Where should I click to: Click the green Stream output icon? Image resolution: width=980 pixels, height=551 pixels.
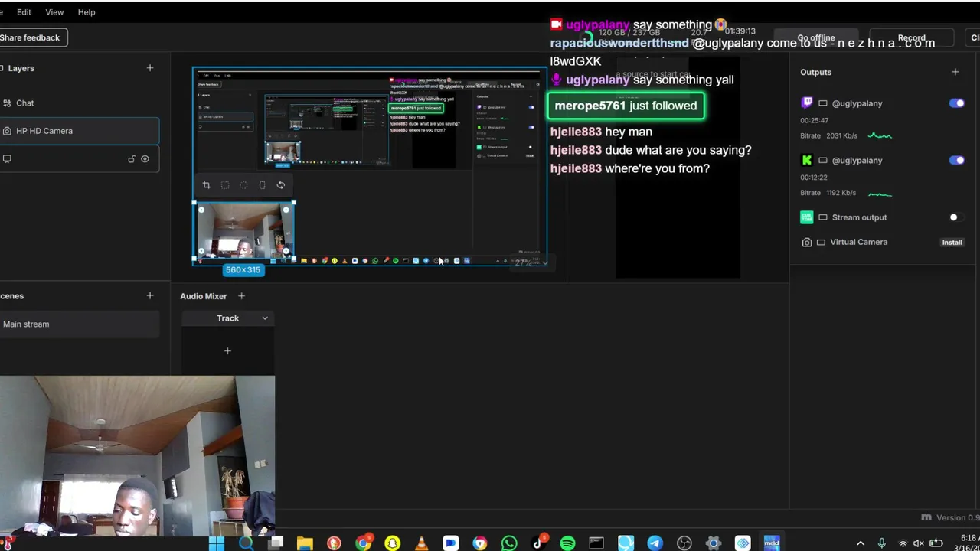point(806,217)
